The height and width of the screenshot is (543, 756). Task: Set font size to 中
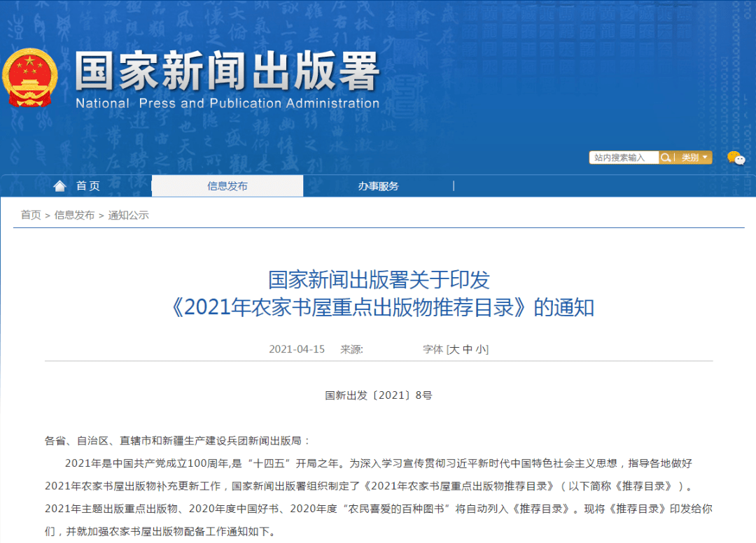(x=468, y=349)
